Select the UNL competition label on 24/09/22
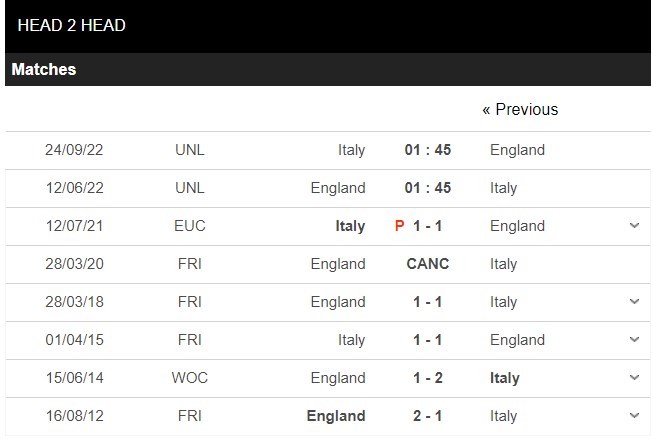Image resolution: width=653 pixels, height=441 pixels. 190,150
